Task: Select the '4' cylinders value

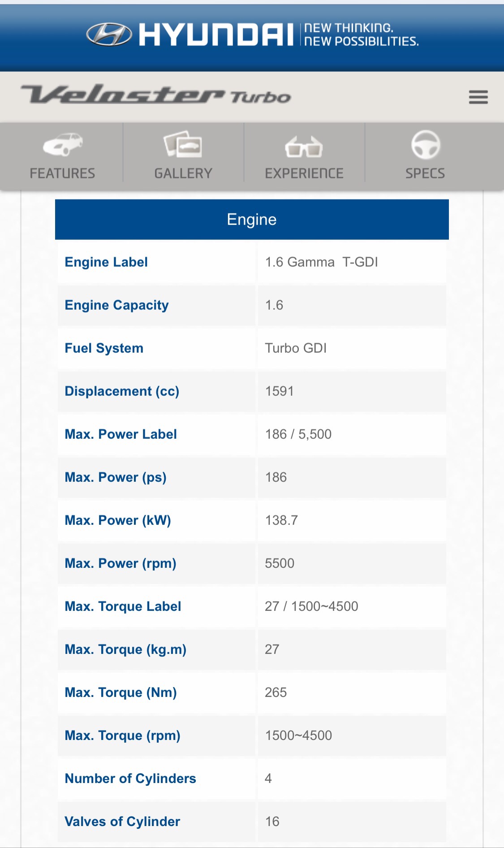Action: point(268,779)
